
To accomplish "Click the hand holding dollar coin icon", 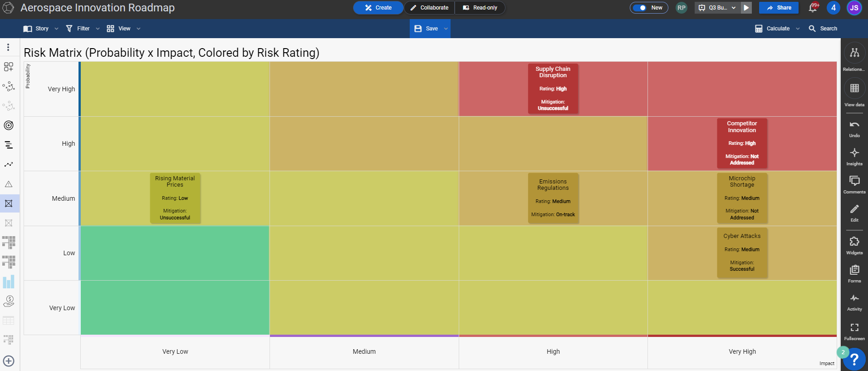I will pyautogui.click(x=9, y=301).
